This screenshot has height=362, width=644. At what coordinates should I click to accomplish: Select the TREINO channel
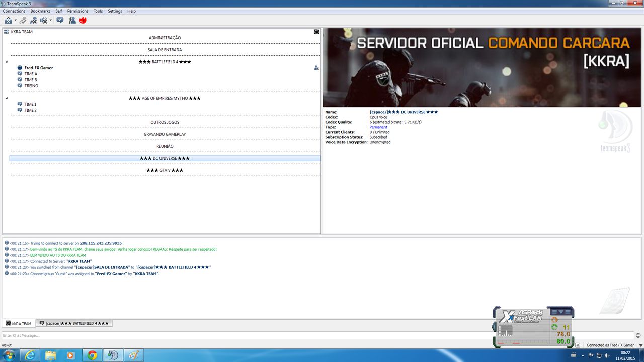pyautogui.click(x=31, y=86)
